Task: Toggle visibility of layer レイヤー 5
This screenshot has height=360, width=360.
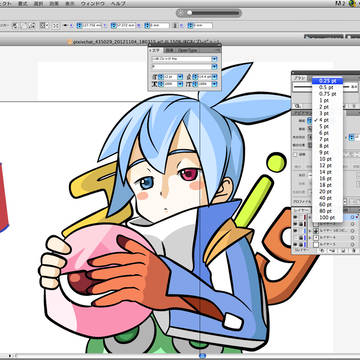Action: (x=295, y=244)
